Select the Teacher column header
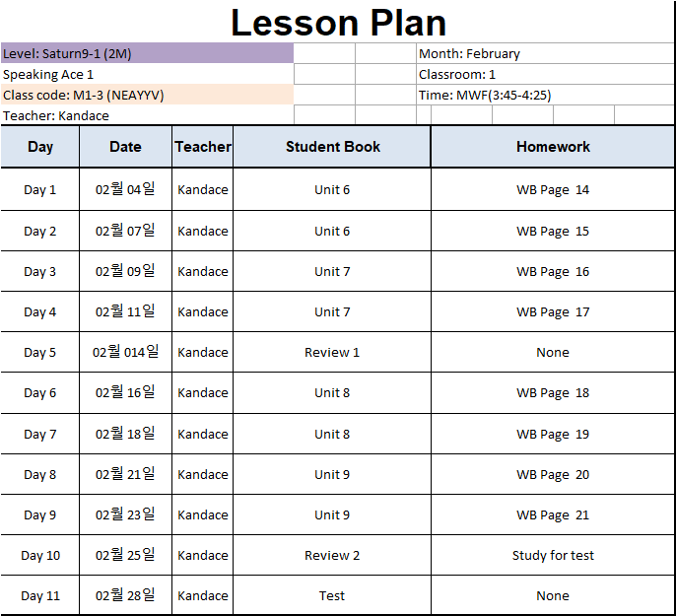 click(x=203, y=147)
